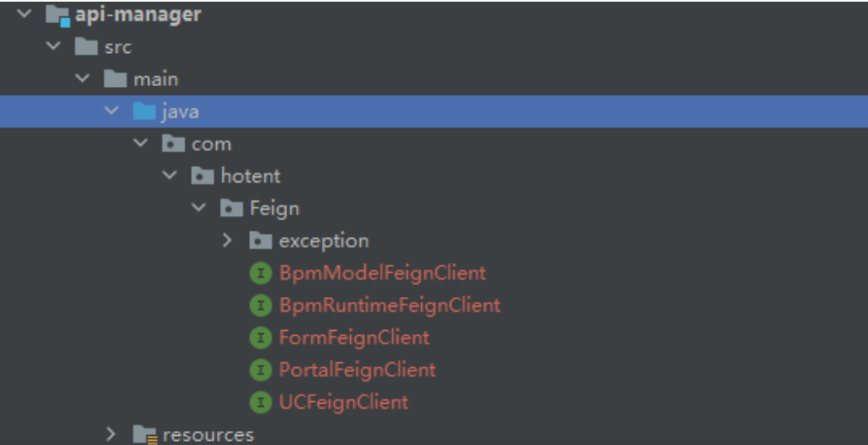Viewport: 868px width, 445px height.
Task: Click the resources folder icon
Action: tap(145, 434)
